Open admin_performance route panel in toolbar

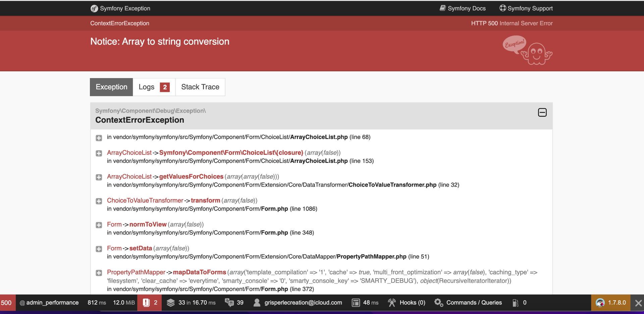coord(49,303)
